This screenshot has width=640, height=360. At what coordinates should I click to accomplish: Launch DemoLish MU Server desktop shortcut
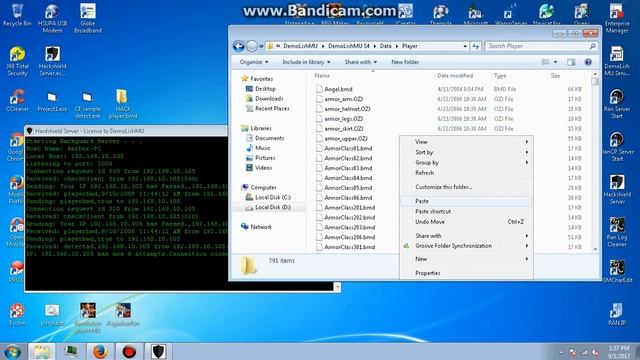tap(617, 61)
